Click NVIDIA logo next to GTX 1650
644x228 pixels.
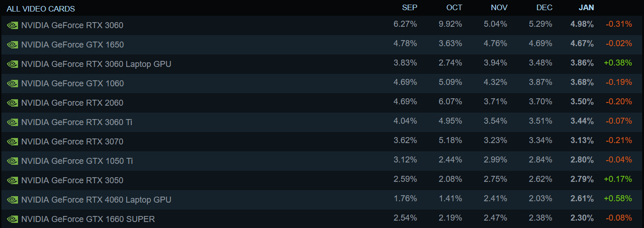pyautogui.click(x=12, y=45)
